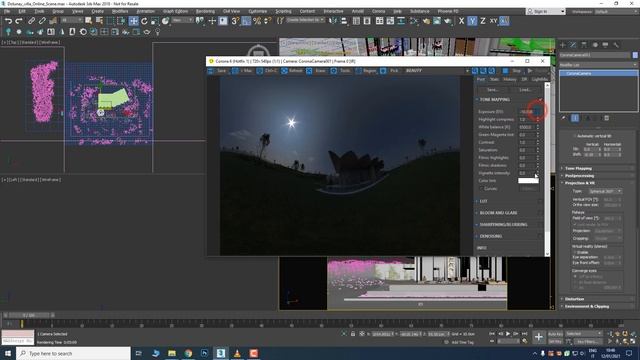Restrict transform to X axis

click(x=461, y=21)
